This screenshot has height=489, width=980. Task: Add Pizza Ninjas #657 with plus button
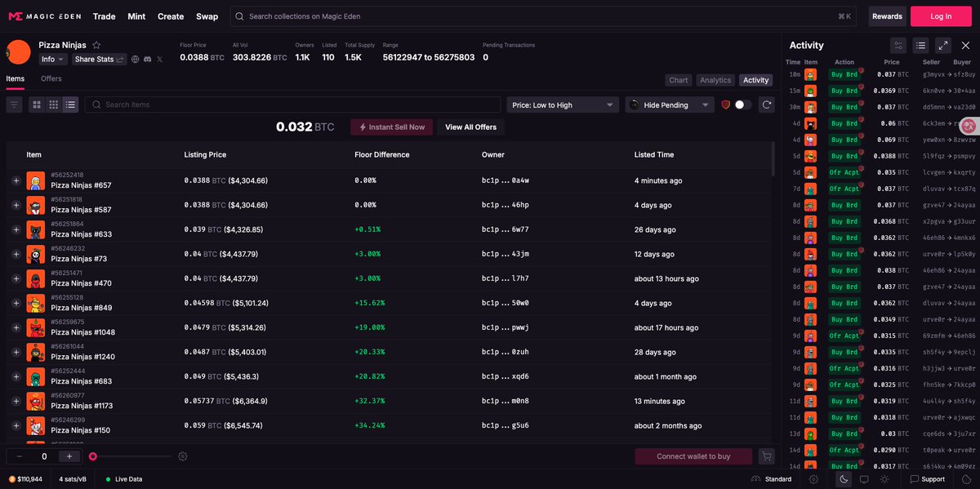16,180
